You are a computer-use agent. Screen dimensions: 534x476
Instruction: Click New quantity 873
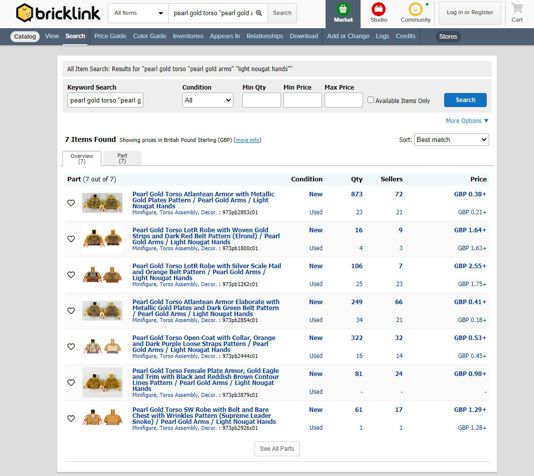(357, 194)
